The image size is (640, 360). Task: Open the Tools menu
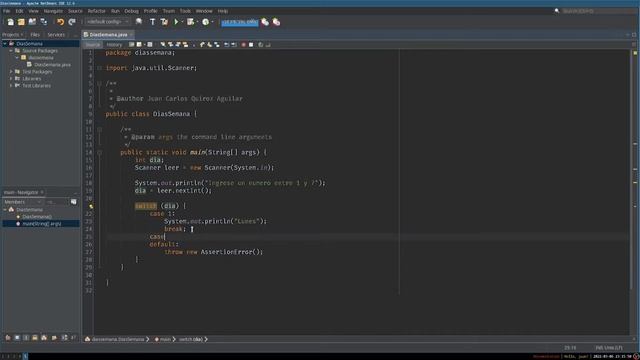coord(185,11)
